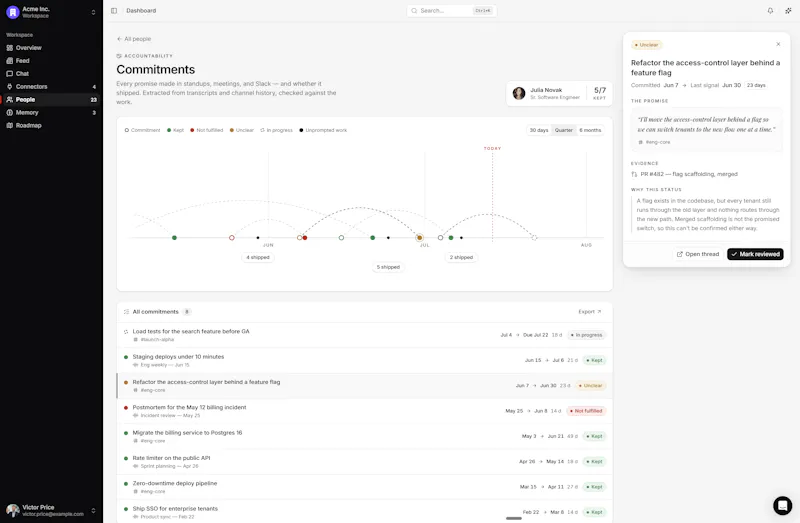This screenshot has height=523, width=800.
Task: Click the Unprompted work legend item
Action: [323, 130]
